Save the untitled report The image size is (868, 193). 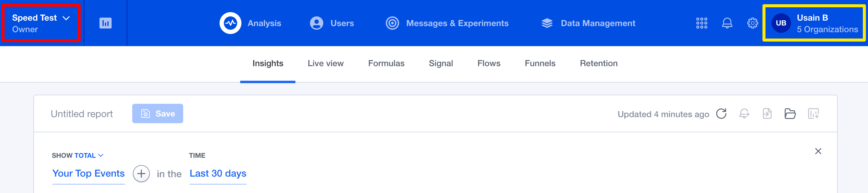pyautogui.click(x=157, y=113)
